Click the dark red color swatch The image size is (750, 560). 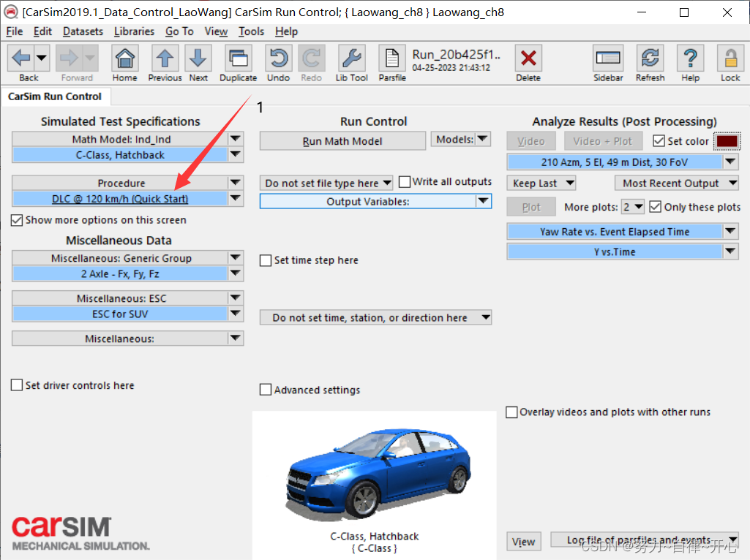pyautogui.click(x=727, y=141)
